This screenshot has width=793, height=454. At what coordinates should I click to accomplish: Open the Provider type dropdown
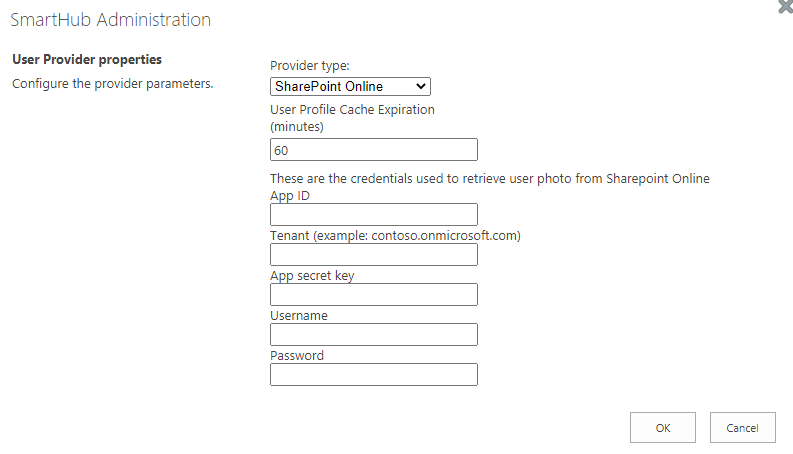point(350,87)
